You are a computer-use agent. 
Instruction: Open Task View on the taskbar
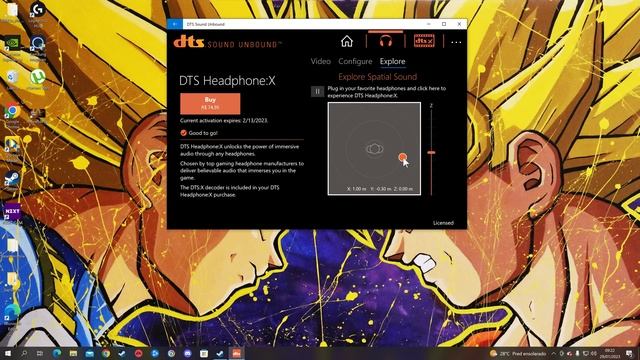point(40,353)
